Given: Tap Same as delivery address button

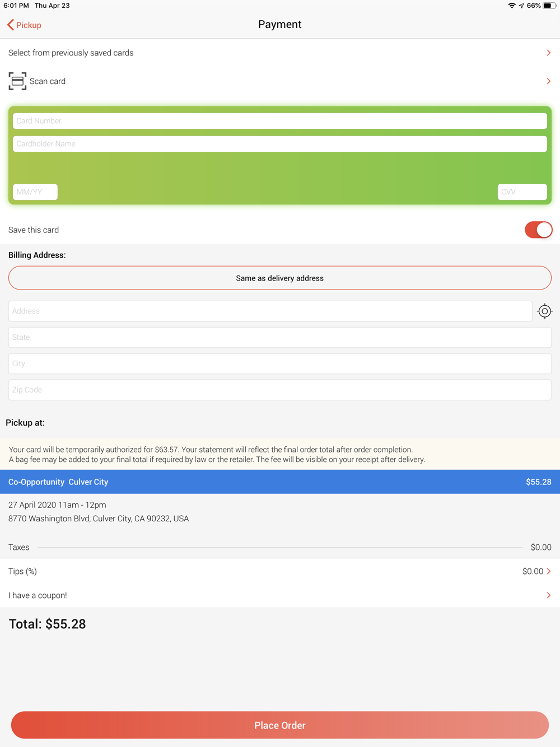Looking at the screenshot, I should click(x=280, y=278).
